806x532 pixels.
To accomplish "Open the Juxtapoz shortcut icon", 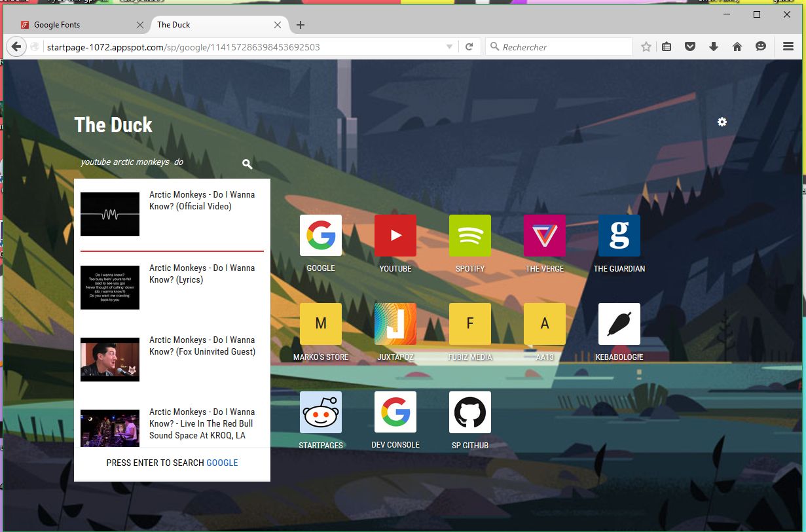I will point(395,324).
